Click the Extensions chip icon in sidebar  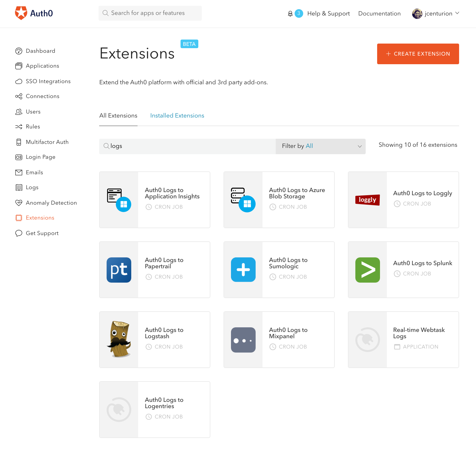pos(19,218)
